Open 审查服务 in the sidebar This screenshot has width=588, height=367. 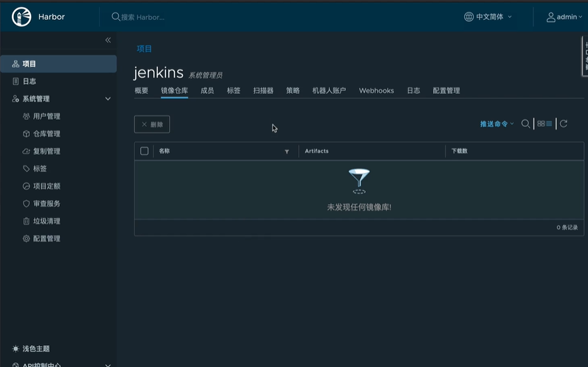point(47,203)
